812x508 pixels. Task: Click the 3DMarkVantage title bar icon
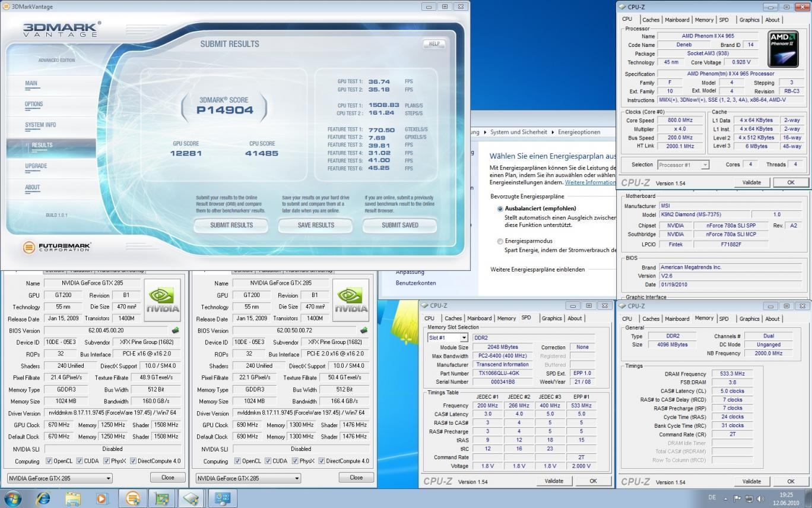coord(6,7)
